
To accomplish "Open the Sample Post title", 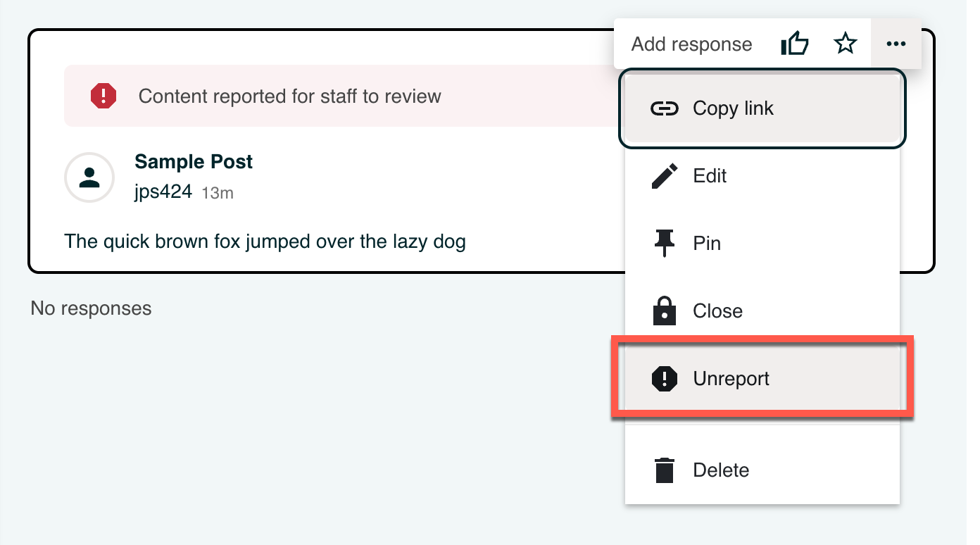I will (194, 162).
